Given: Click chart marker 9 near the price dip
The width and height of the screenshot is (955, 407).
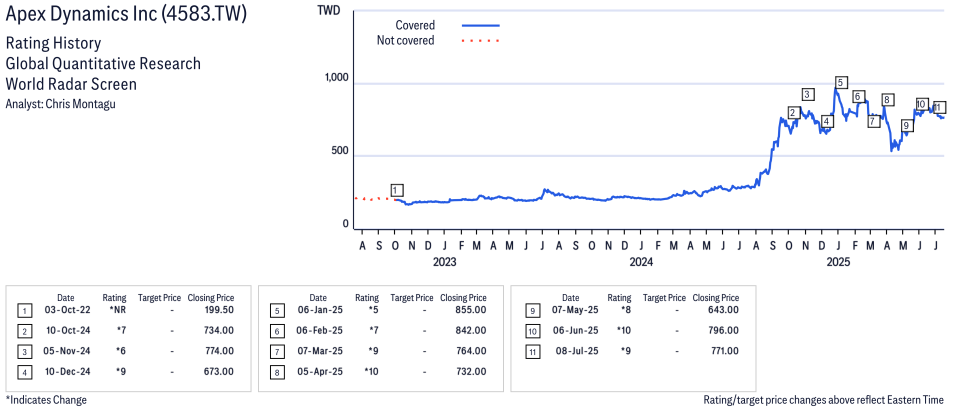Looking at the screenshot, I should [x=906, y=126].
